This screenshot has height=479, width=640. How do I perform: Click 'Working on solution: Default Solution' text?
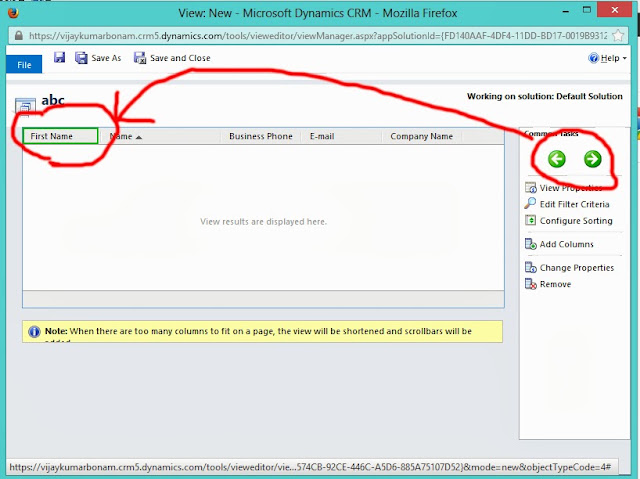544,96
